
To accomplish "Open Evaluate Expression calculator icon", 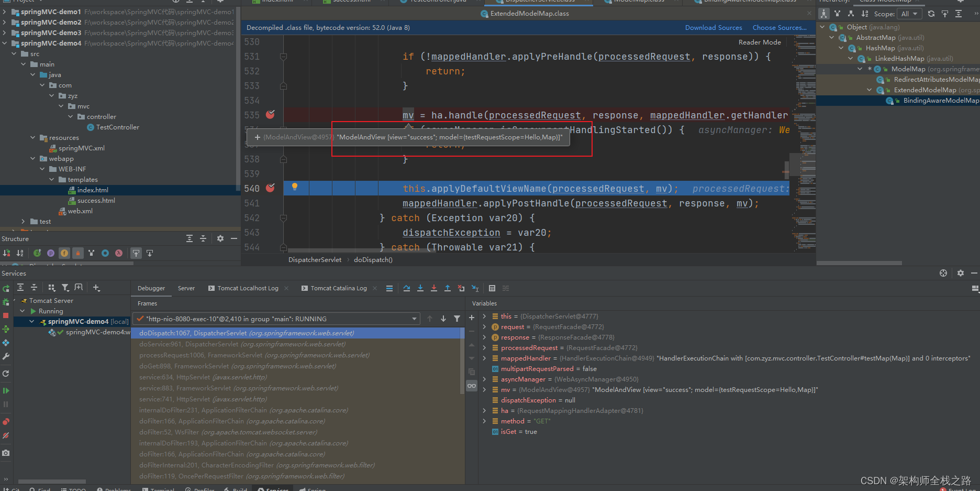I will click(x=492, y=288).
